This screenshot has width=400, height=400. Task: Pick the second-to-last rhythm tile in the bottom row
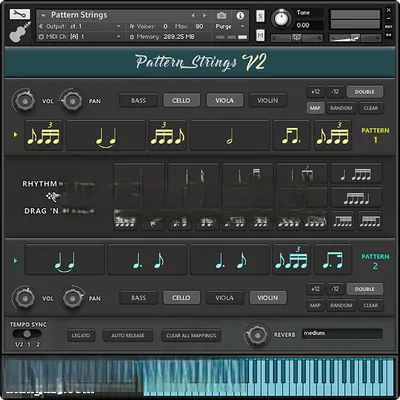[343, 221]
